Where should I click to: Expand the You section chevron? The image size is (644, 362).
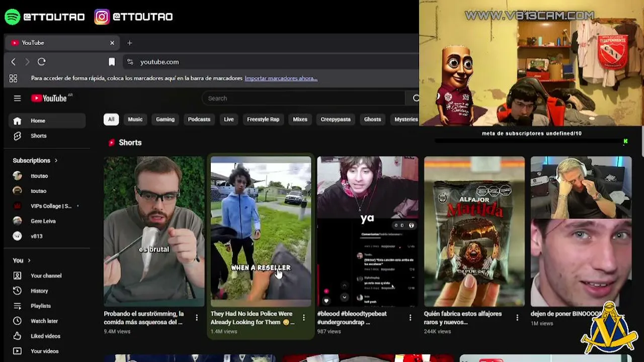coord(29,260)
